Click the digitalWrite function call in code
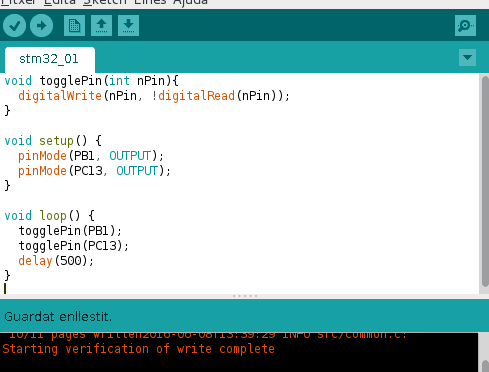 pyautogui.click(x=60, y=96)
